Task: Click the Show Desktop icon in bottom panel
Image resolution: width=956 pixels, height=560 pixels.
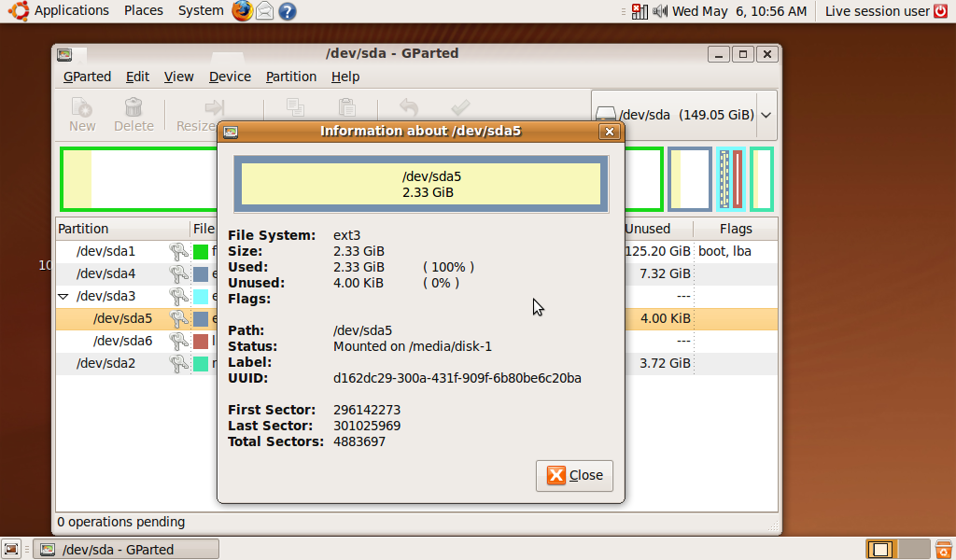Action: coord(11,549)
